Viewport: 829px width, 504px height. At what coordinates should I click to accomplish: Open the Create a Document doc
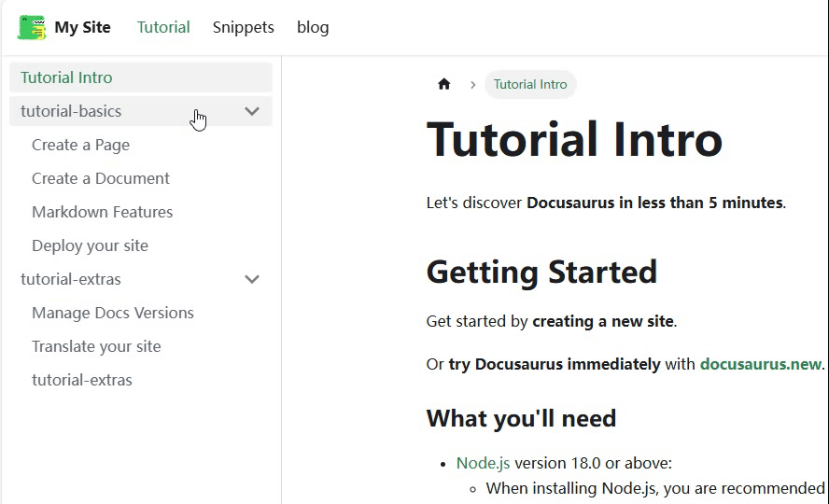101,178
